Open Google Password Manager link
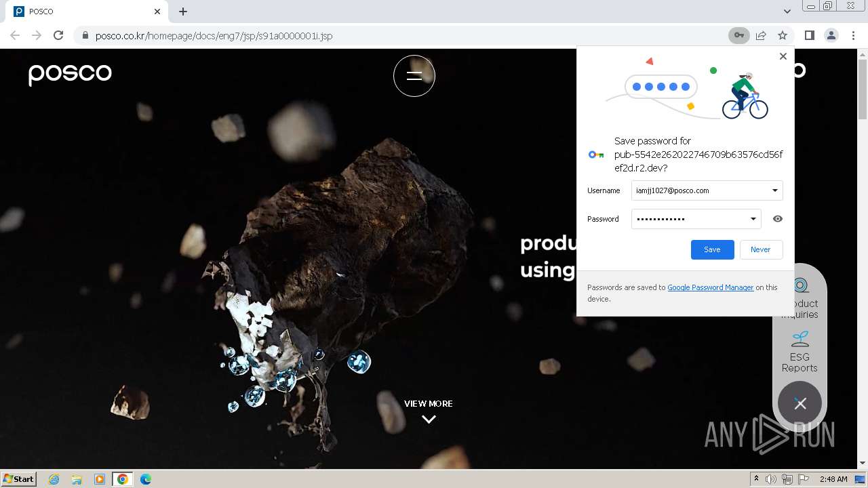This screenshot has height=488, width=868. coord(710,287)
